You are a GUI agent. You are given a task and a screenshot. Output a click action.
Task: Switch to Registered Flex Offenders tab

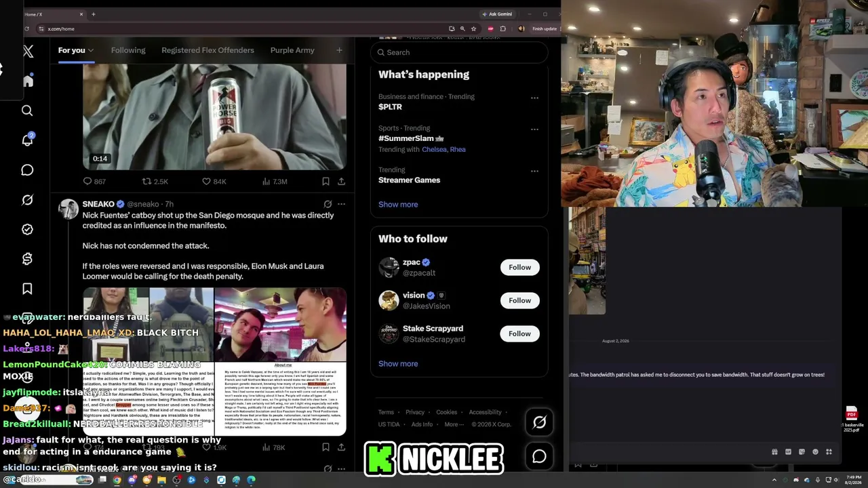(x=208, y=50)
